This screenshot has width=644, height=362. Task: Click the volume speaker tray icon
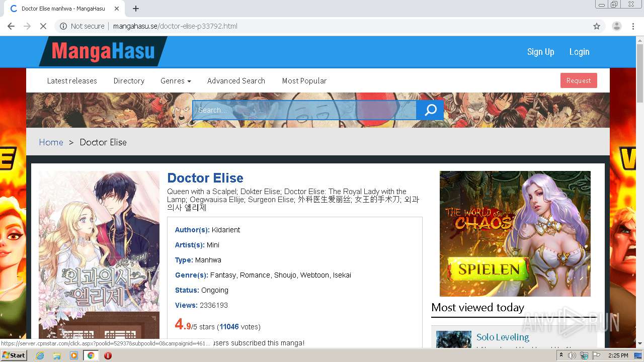point(572,355)
